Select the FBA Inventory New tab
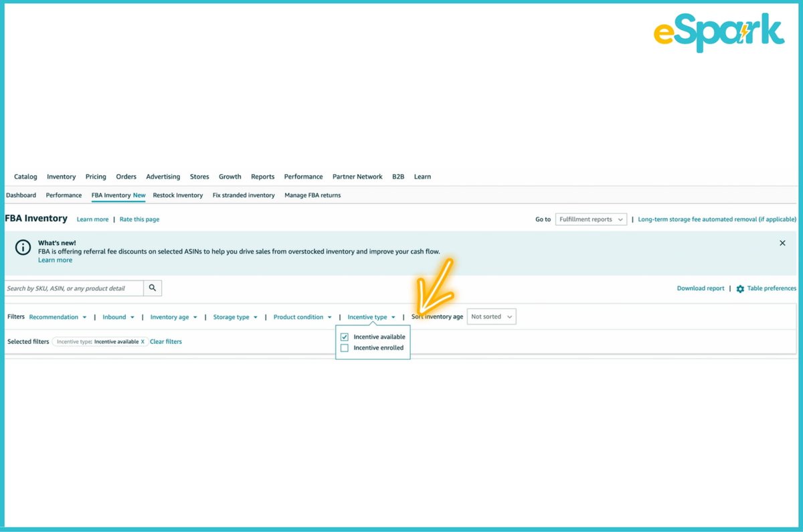 tap(118, 195)
